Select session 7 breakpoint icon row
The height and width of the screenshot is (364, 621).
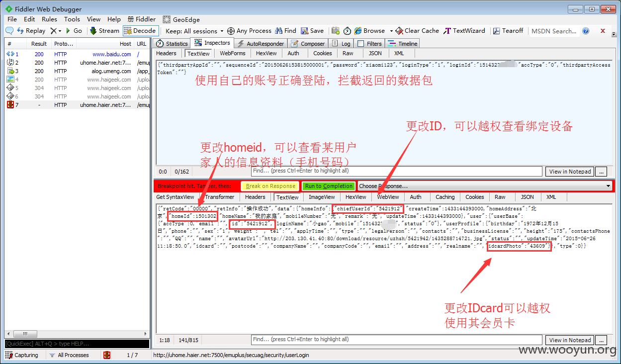77,105
